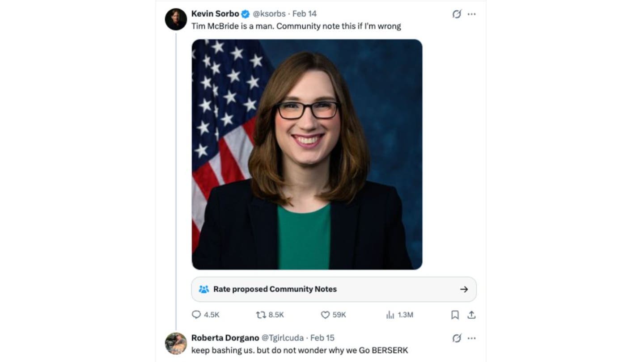The height and width of the screenshot is (362, 644).
Task: Open more options on Roberta Dorgano's reply
Action: point(472,338)
